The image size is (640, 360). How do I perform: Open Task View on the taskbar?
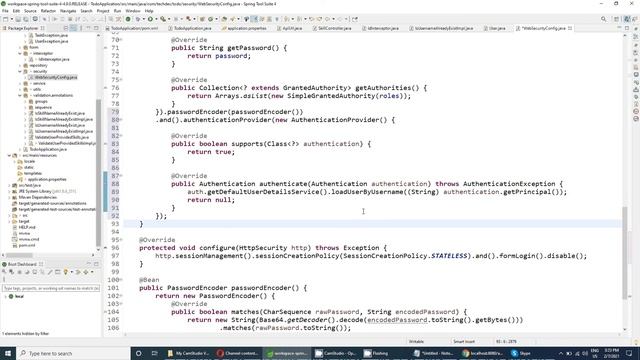[x=154, y=353]
